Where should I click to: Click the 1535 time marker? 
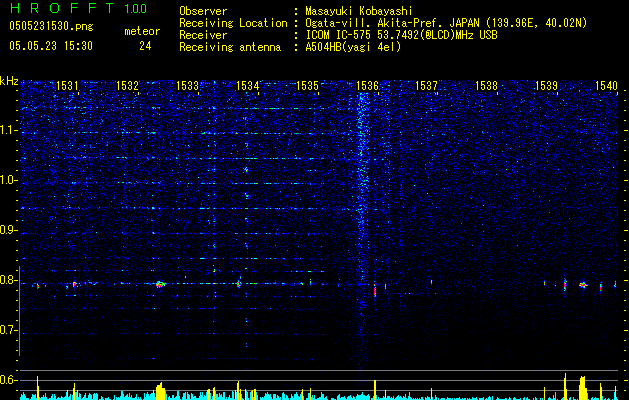pyautogui.click(x=307, y=85)
